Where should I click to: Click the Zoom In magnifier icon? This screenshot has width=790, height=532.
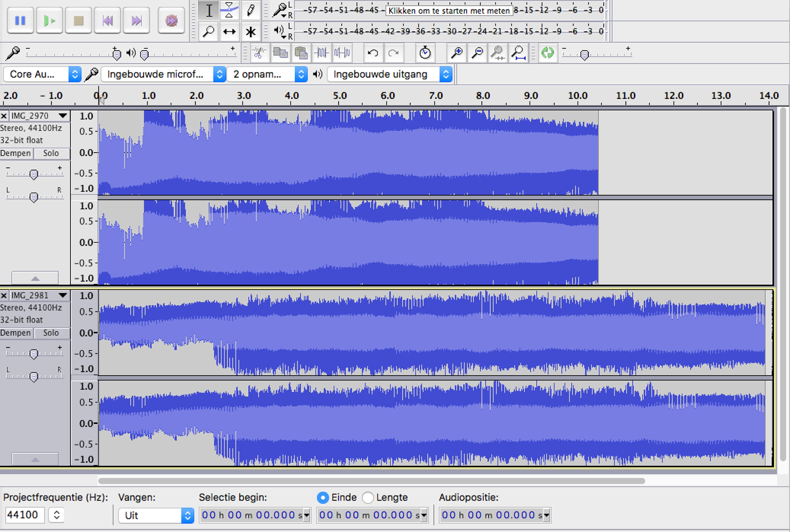coord(457,53)
